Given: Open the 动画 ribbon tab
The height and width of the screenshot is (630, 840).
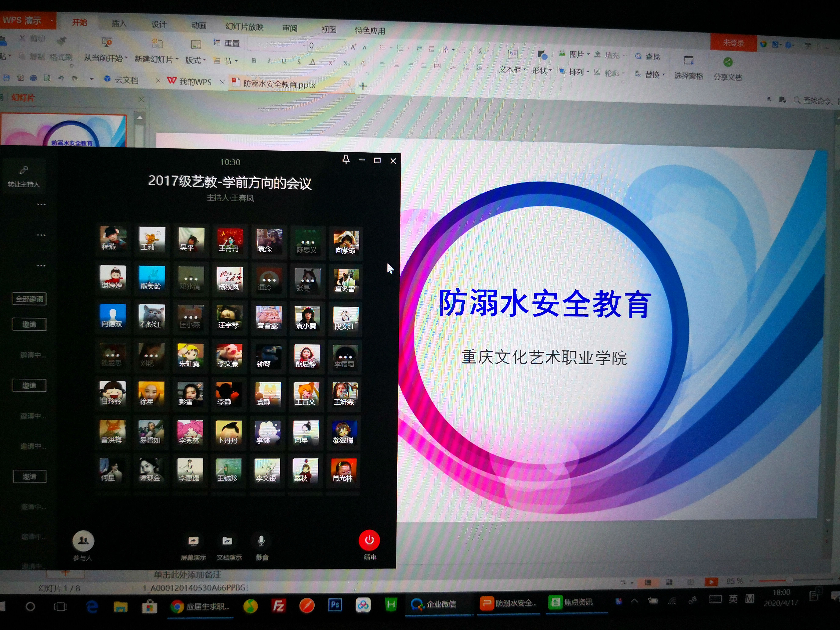Looking at the screenshot, I should pyautogui.click(x=199, y=25).
